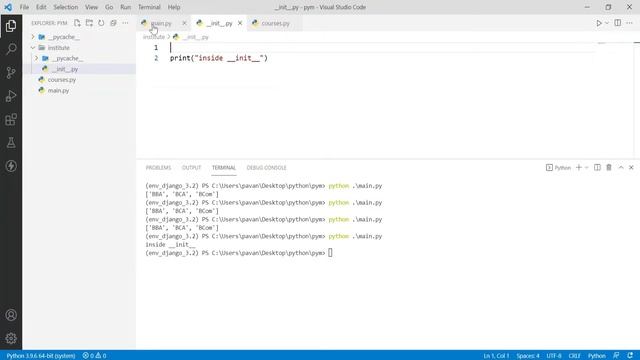Open errors and warnings count in status bar

(x=94, y=356)
